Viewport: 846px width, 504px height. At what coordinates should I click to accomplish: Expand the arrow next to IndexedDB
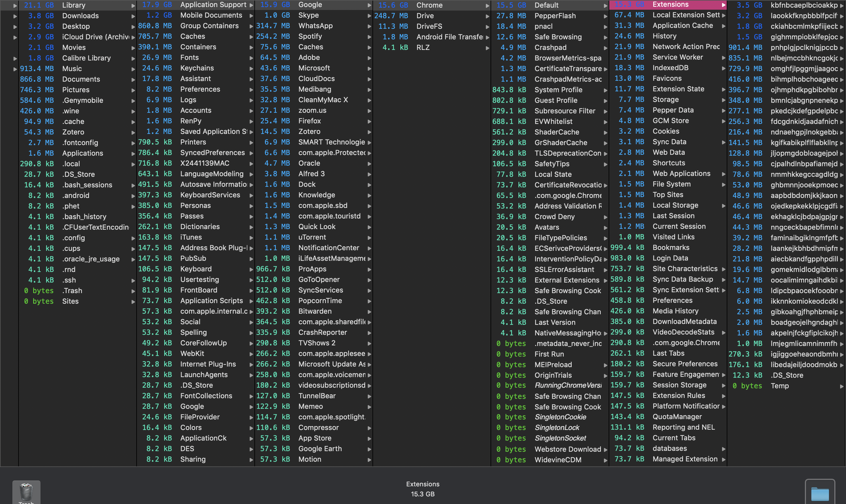click(x=724, y=68)
